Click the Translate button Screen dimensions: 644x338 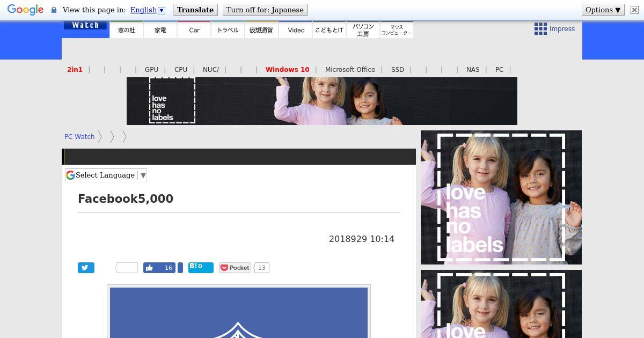[195, 10]
